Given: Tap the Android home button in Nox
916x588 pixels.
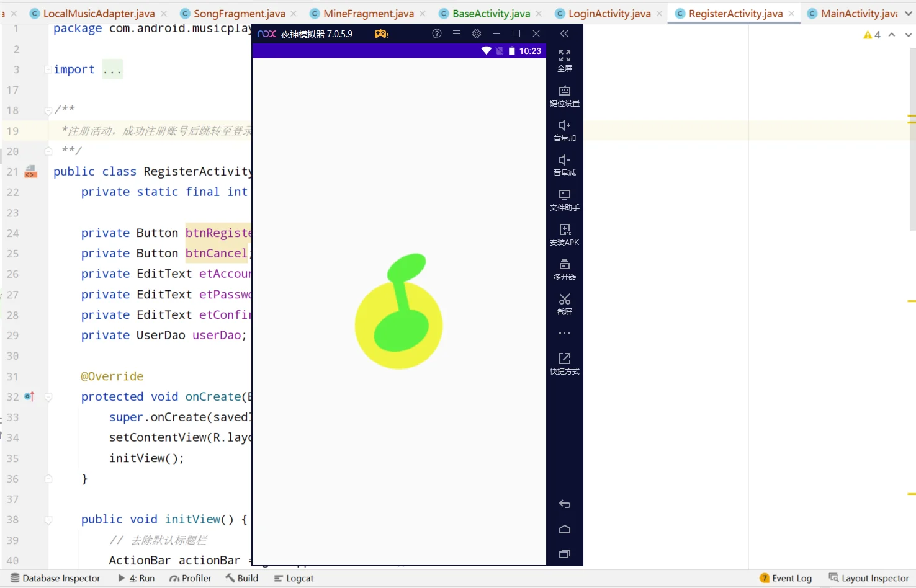Looking at the screenshot, I should tap(565, 529).
